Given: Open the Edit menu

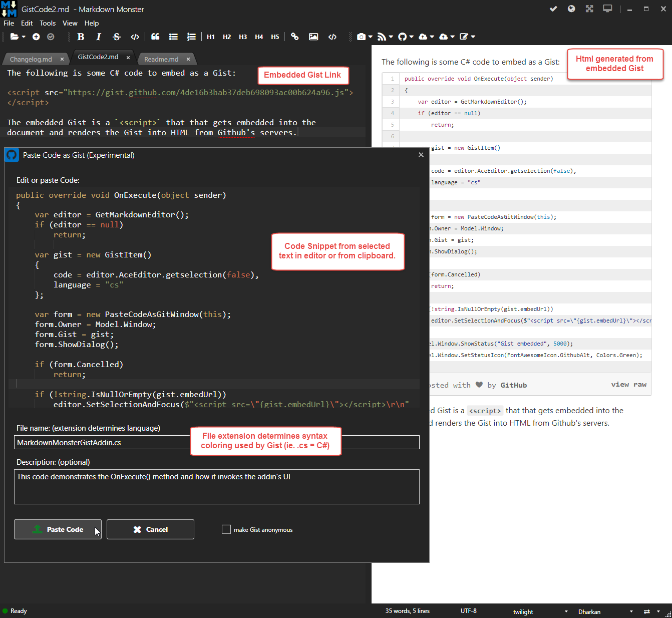Looking at the screenshot, I should point(27,23).
